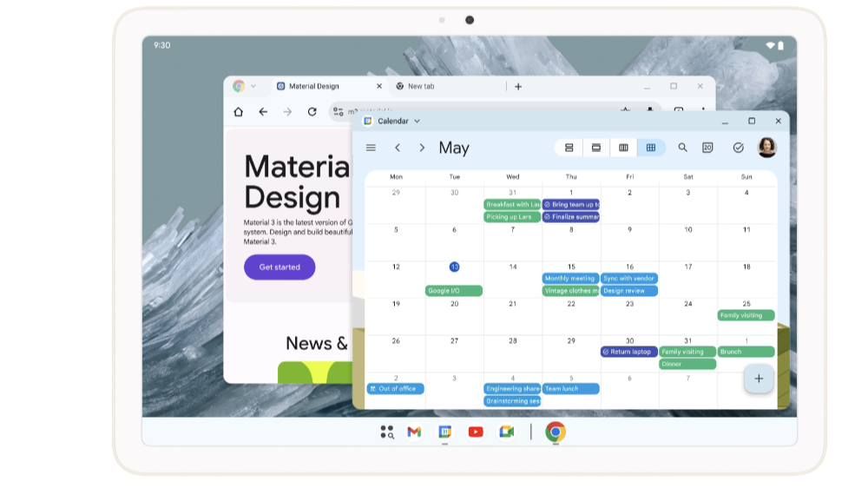868x488 pixels.
Task: Open the Breakfast with Lau event
Action: pyautogui.click(x=512, y=204)
